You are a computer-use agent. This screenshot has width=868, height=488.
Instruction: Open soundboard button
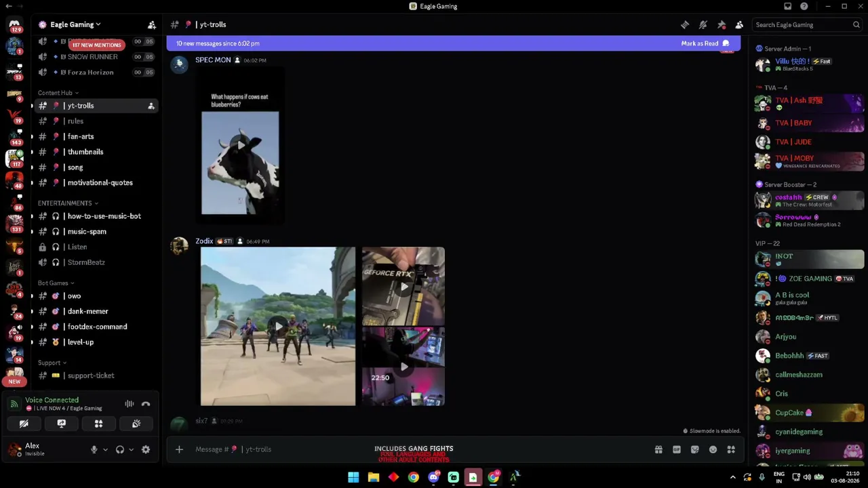click(136, 424)
